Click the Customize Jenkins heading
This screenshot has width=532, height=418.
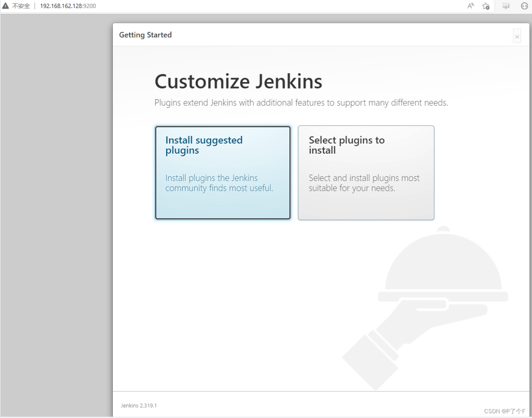pyautogui.click(x=239, y=82)
